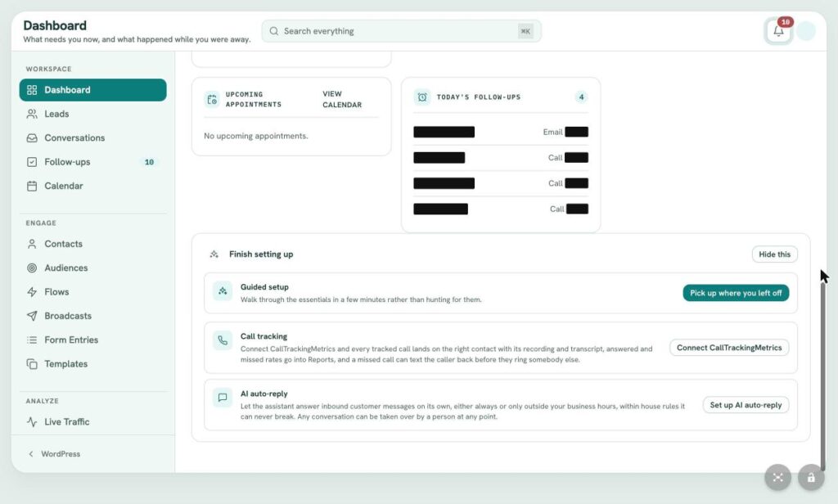Image resolution: width=838 pixels, height=504 pixels.
Task: Select Calendar in the sidebar
Action: coord(93,186)
